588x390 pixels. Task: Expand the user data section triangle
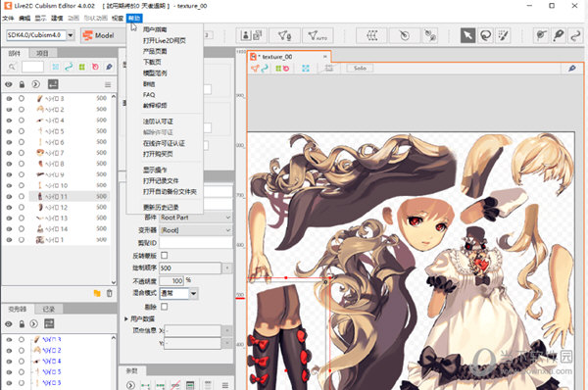[126, 318]
